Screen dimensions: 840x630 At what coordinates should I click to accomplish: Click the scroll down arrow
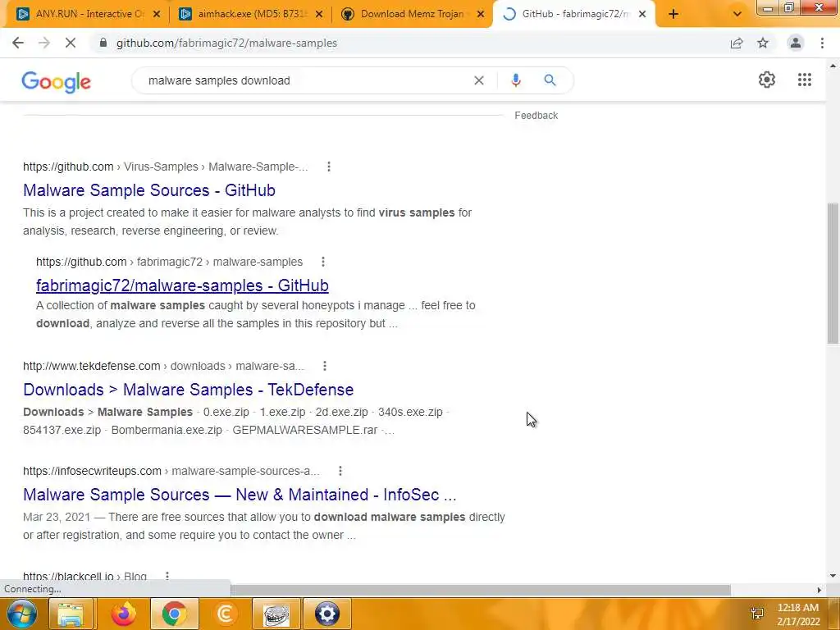(x=833, y=576)
